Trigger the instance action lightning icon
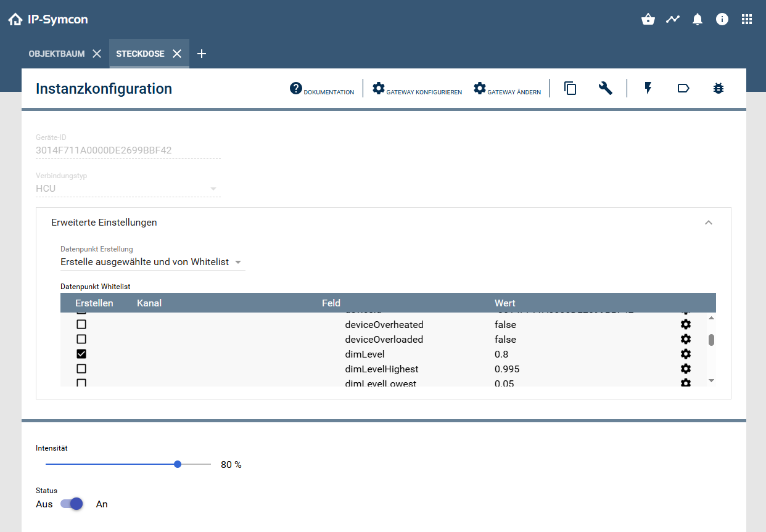The height and width of the screenshot is (532, 766). (648, 88)
